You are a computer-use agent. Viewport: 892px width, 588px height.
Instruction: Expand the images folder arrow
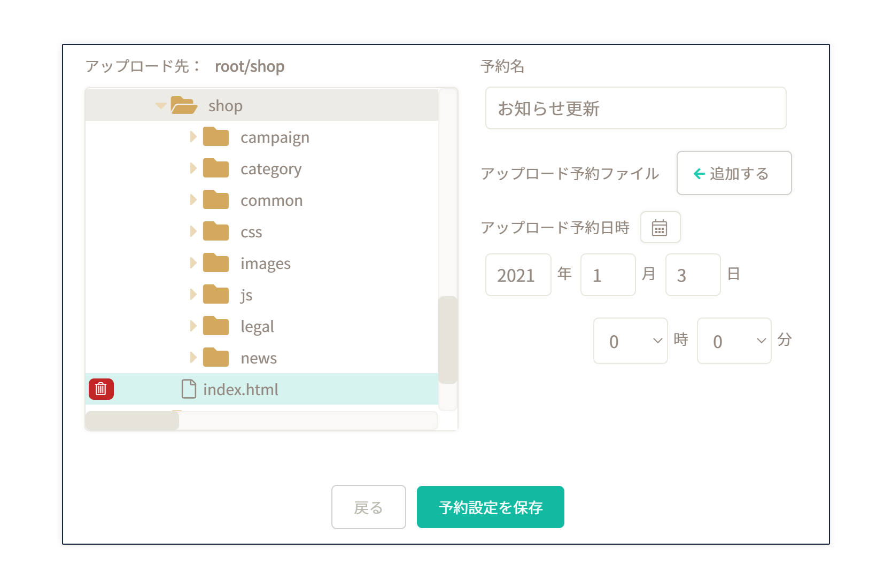(x=193, y=263)
